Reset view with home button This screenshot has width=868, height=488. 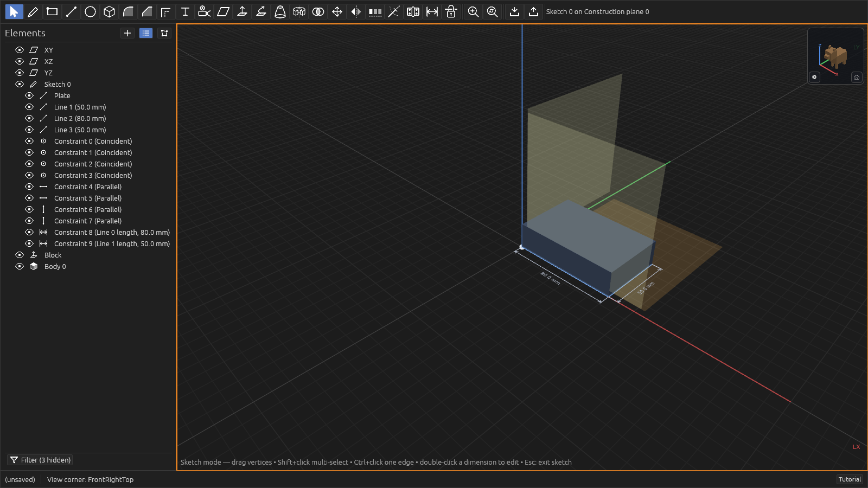tap(857, 77)
